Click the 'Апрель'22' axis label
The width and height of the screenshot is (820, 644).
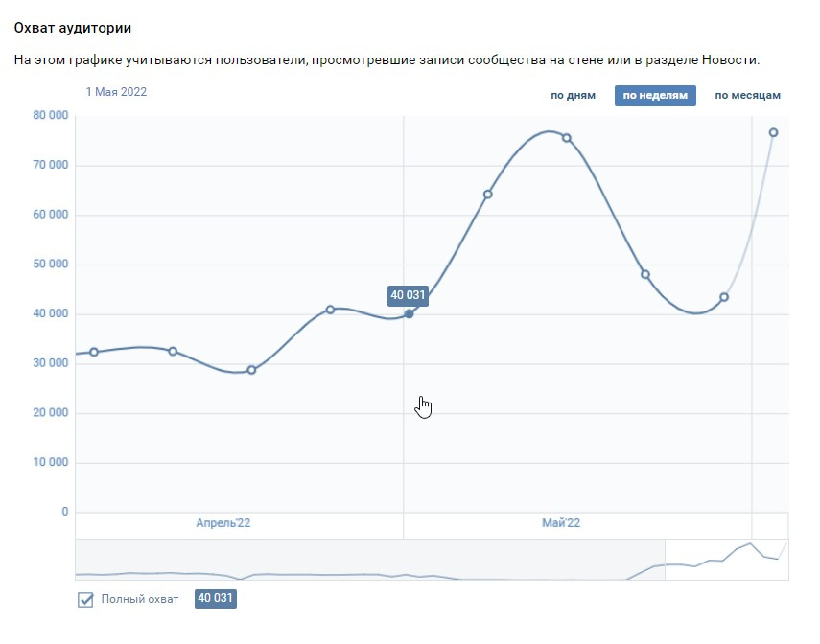[223, 523]
